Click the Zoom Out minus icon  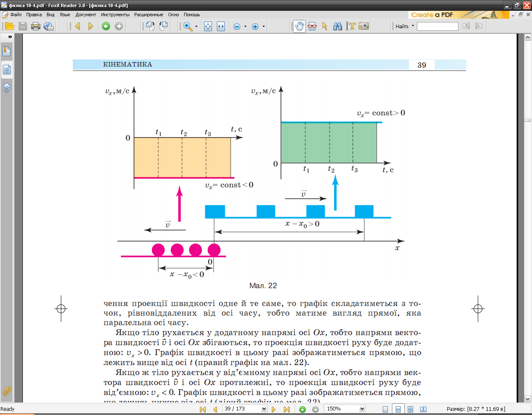[x=237, y=27]
